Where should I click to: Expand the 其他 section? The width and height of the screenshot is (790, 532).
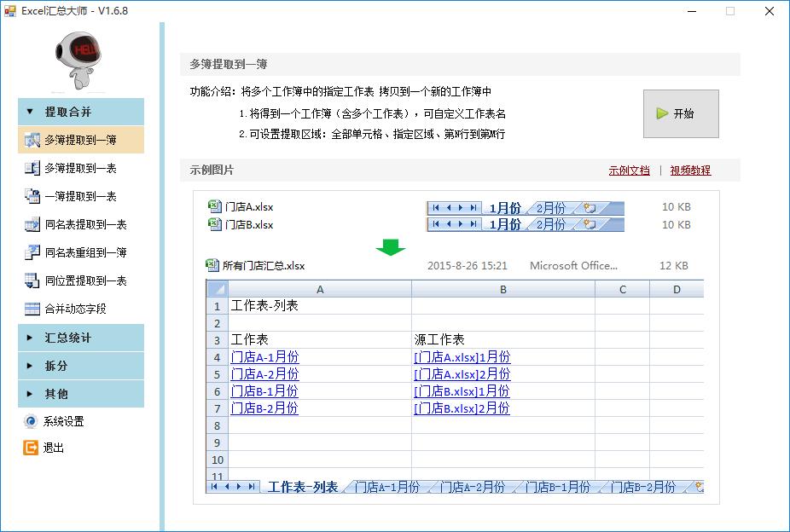81,394
